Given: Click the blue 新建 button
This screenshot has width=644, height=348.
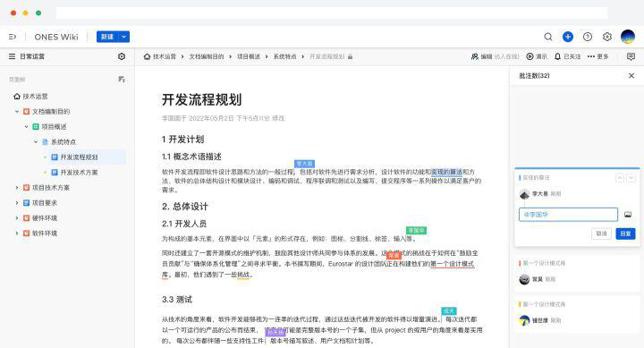Looking at the screenshot, I should click(107, 37).
